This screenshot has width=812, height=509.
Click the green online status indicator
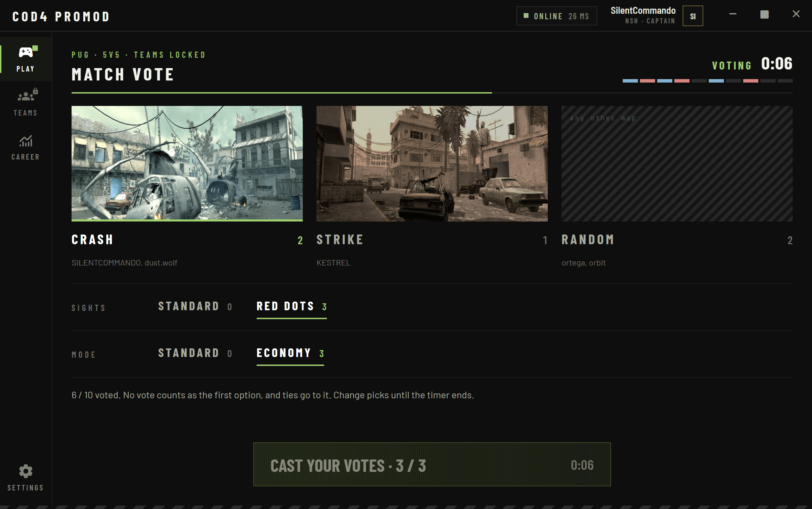tap(526, 16)
